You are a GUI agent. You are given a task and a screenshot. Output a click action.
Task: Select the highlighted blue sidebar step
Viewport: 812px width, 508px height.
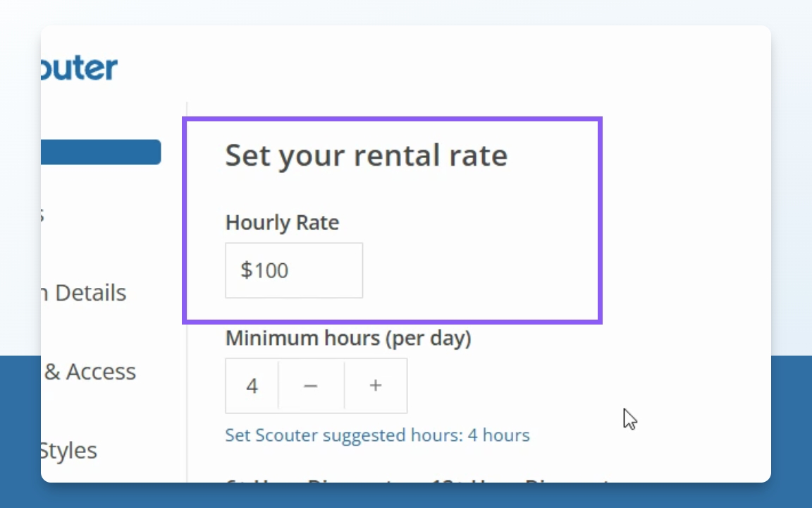[x=101, y=152]
